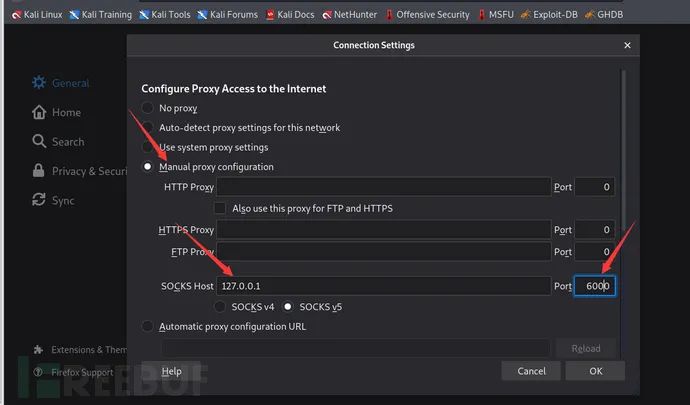The image size is (690, 405).
Task: Click the Cancel button
Action: point(531,371)
